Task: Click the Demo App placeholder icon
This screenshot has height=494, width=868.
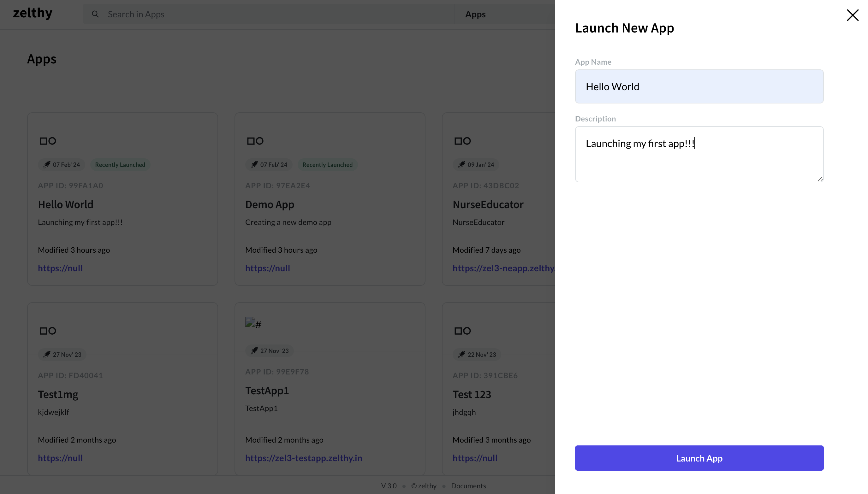Action: tap(255, 141)
